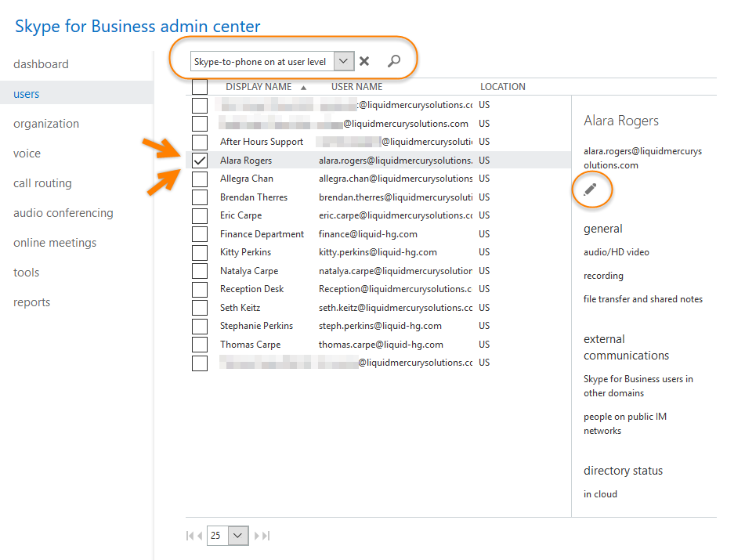Check the Thomas Carpe checkbox

pos(200,345)
